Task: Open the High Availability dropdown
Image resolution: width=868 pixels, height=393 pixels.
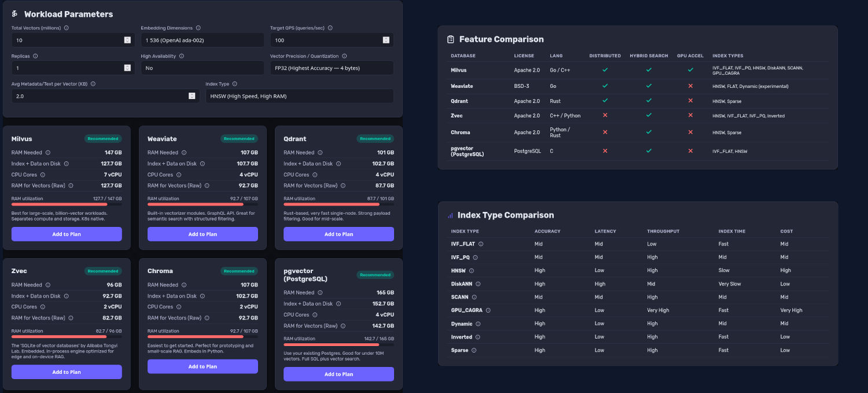Action: point(202,68)
